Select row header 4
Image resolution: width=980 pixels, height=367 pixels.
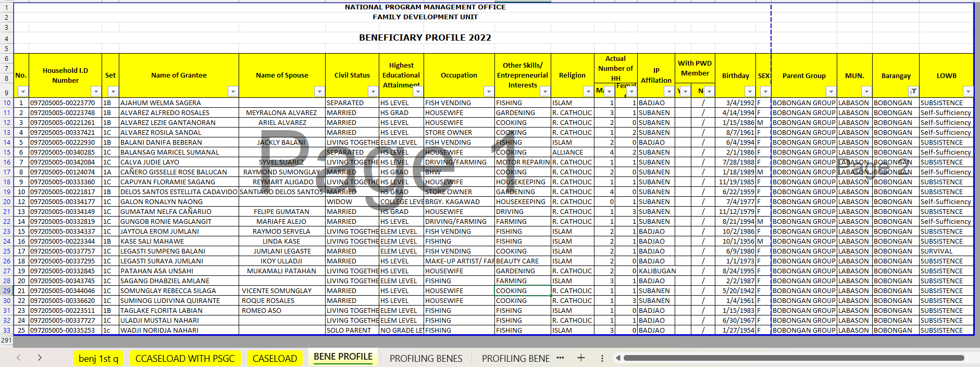pos(7,38)
